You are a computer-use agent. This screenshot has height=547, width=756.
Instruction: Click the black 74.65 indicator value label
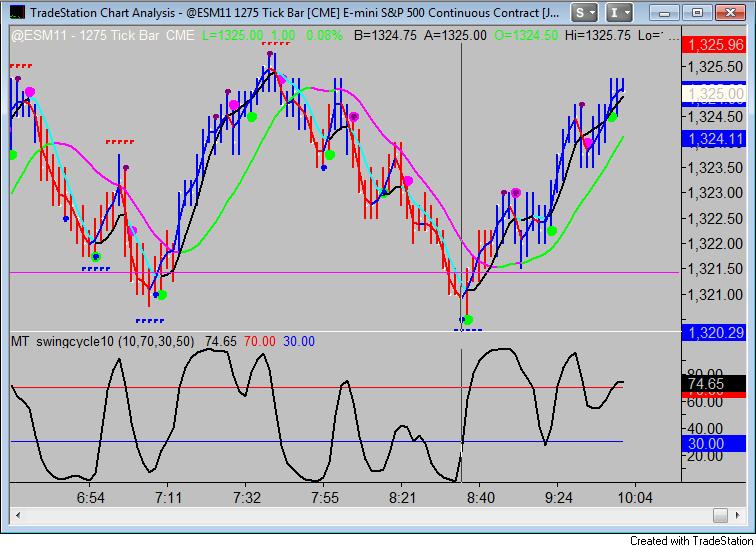714,384
